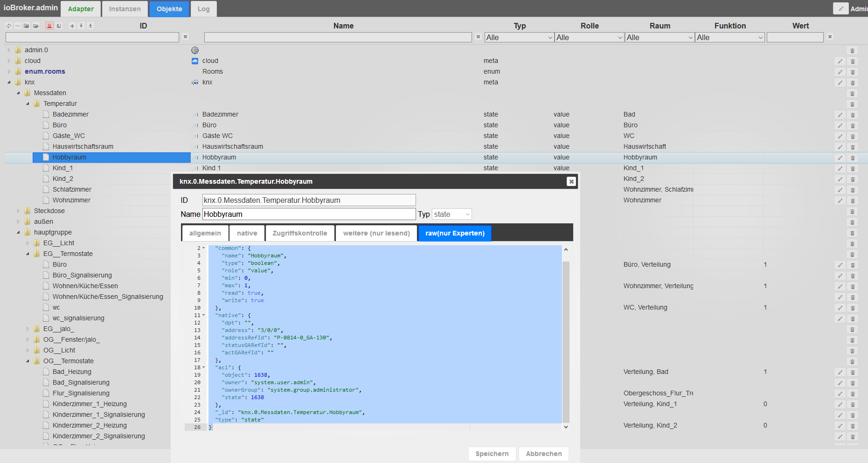Edit the Wohnzimmer temperature object
Viewport: 868px width, 463px height.
pyautogui.click(x=840, y=200)
